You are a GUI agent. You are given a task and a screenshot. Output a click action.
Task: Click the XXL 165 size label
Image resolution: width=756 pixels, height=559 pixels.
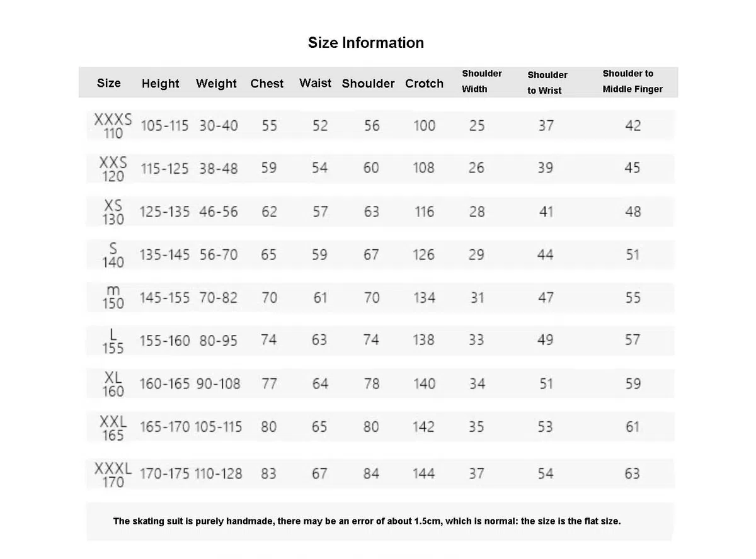(113, 427)
